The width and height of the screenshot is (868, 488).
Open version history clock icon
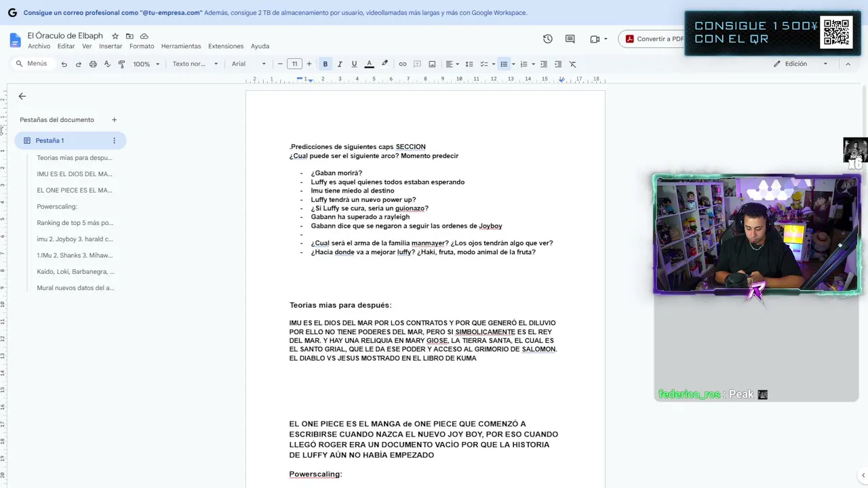click(548, 39)
